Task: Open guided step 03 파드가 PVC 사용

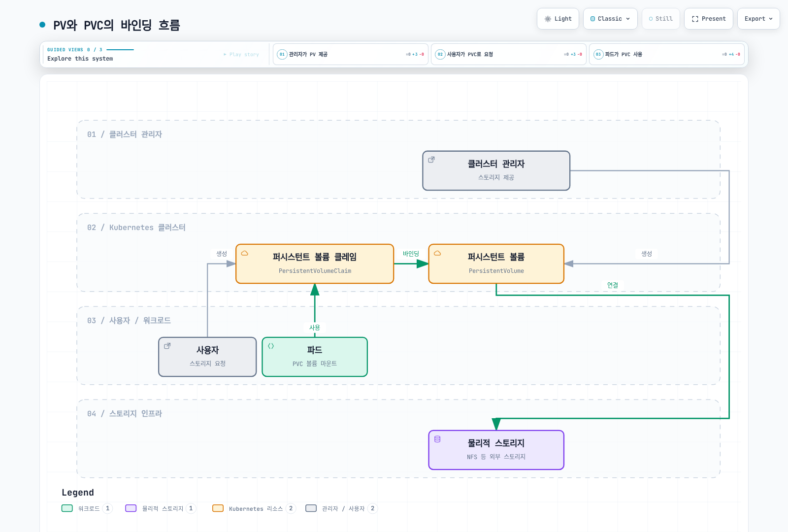Action: 667,54
